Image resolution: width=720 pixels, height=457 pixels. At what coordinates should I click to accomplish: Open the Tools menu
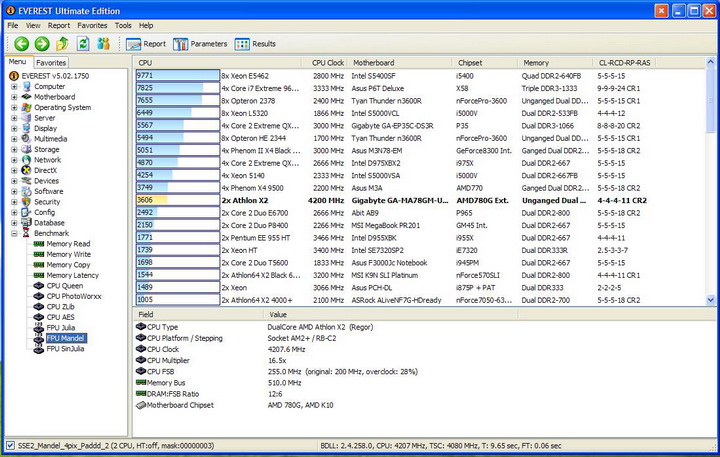tap(123, 24)
